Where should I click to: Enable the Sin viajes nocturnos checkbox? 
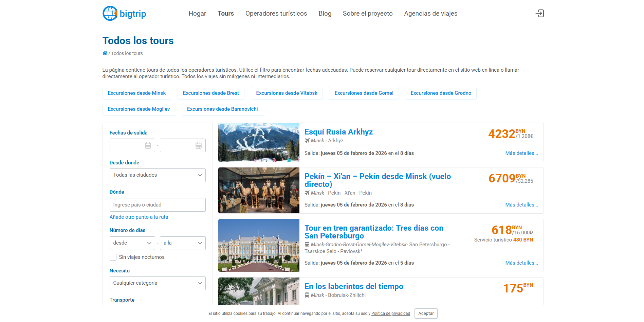pos(113,257)
